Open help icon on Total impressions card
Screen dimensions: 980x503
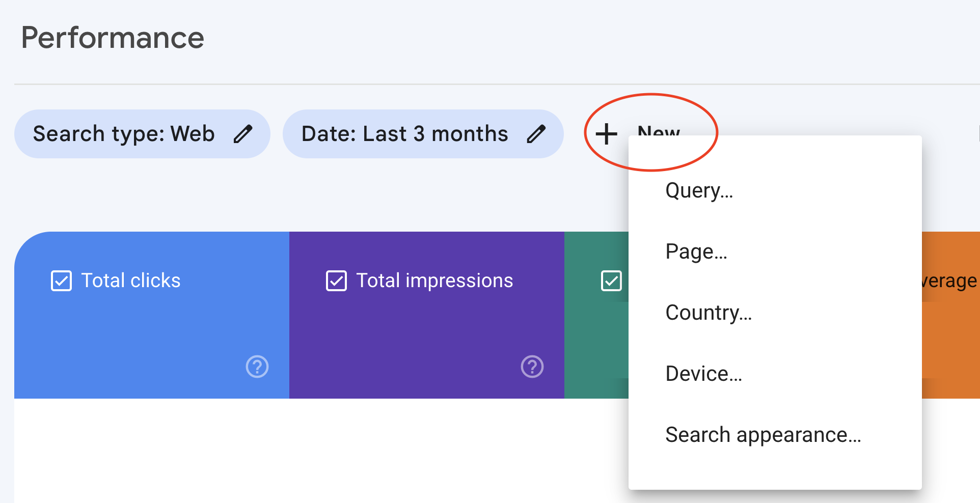(x=532, y=367)
